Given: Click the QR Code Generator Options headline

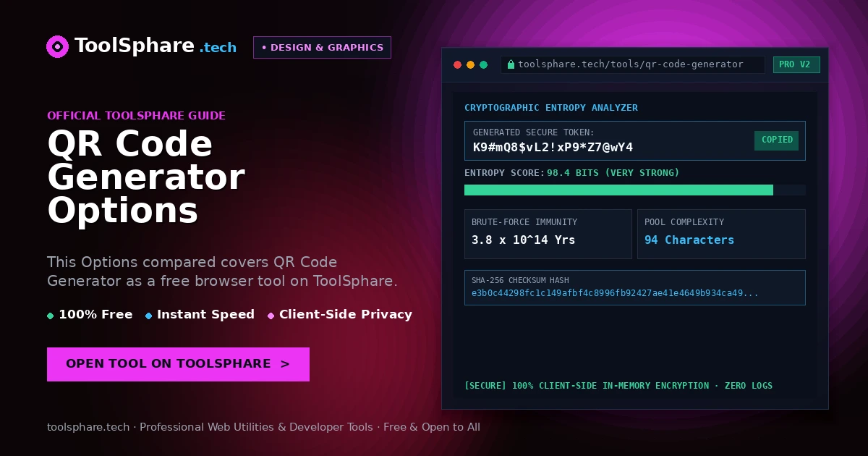Looking at the screenshot, I should [145, 177].
